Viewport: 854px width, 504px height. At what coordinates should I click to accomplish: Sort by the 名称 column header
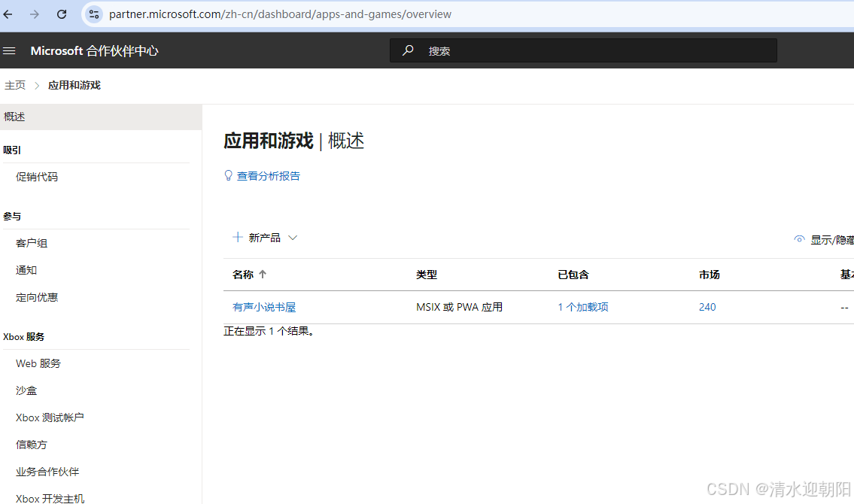(x=243, y=275)
